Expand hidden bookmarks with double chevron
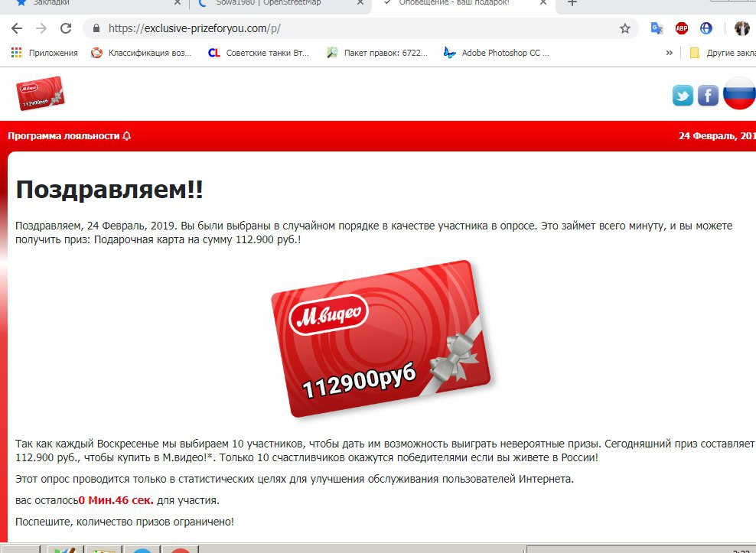Image resolution: width=756 pixels, height=553 pixels. [x=670, y=53]
